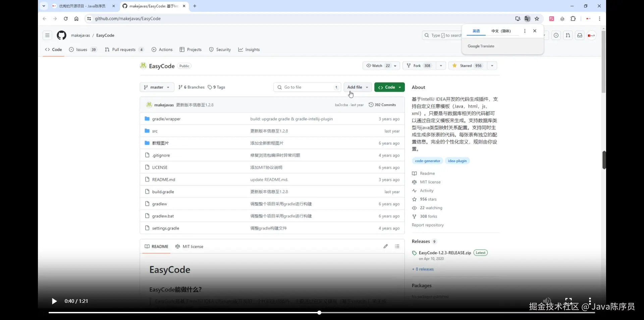Seek the video using the progress bar

tap(322, 313)
